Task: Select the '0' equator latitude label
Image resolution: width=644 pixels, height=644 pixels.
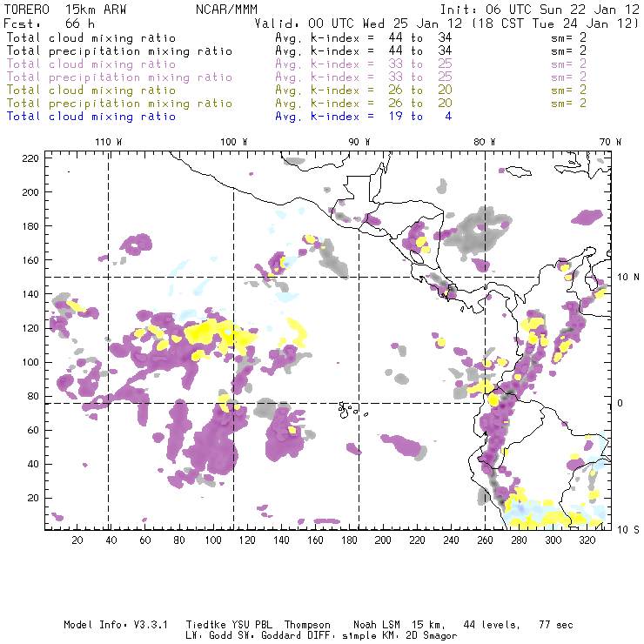Action: [621, 403]
